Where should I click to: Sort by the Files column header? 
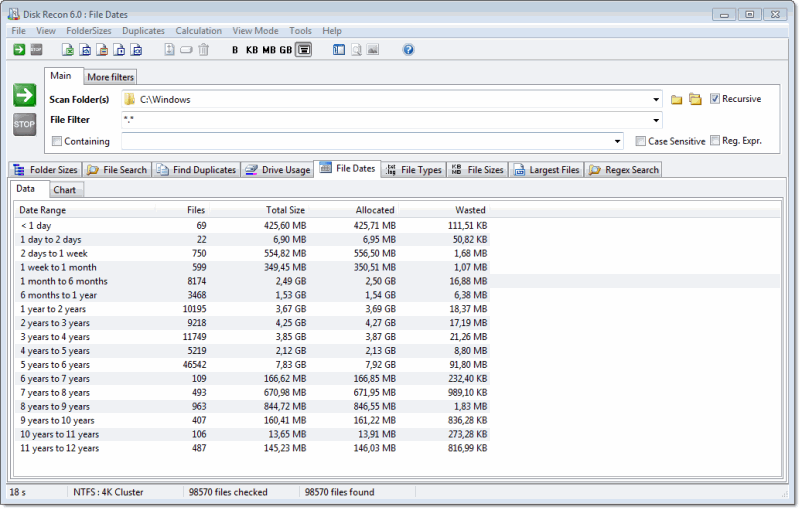point(182,210)
